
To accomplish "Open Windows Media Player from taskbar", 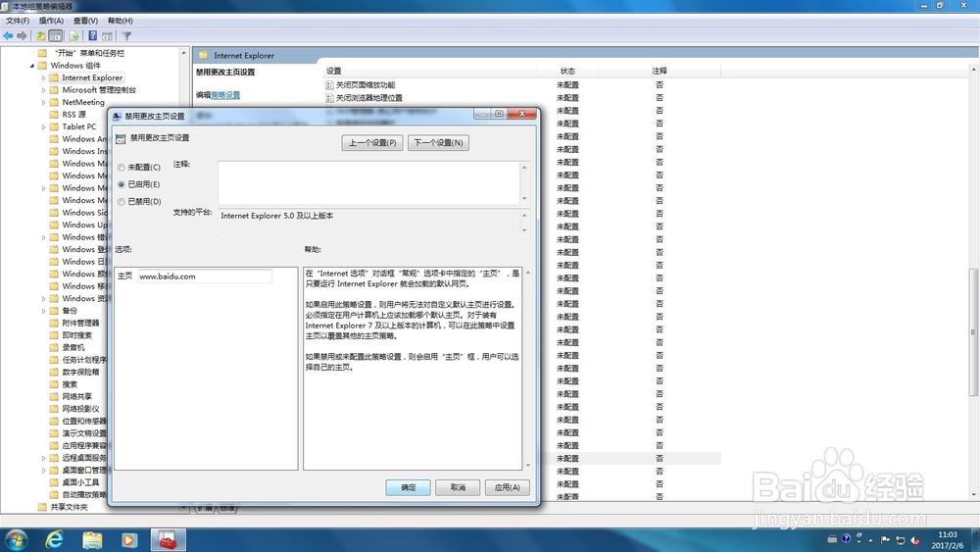I will (129, 540).
